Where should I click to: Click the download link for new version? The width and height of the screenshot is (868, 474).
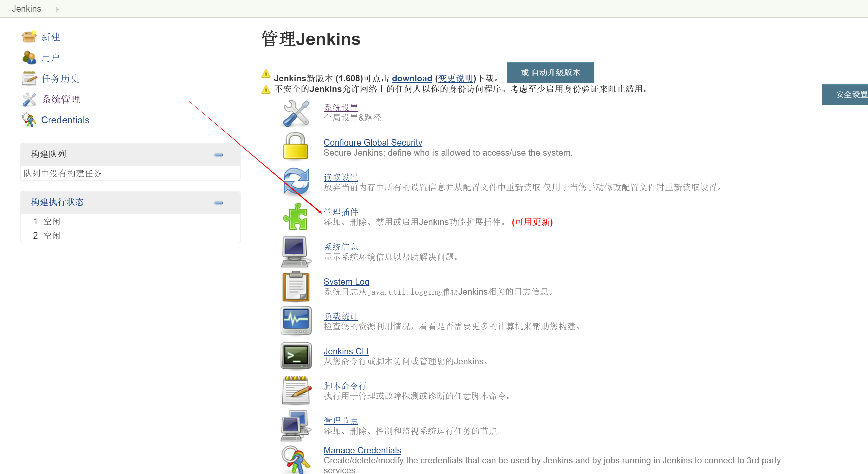tap(412, 78)
